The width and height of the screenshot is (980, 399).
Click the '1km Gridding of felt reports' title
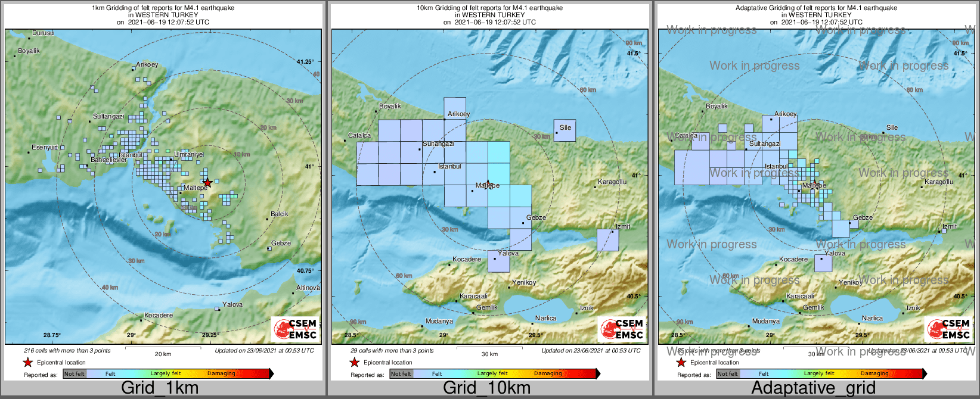pyautogui.click(x=163, y=8)
